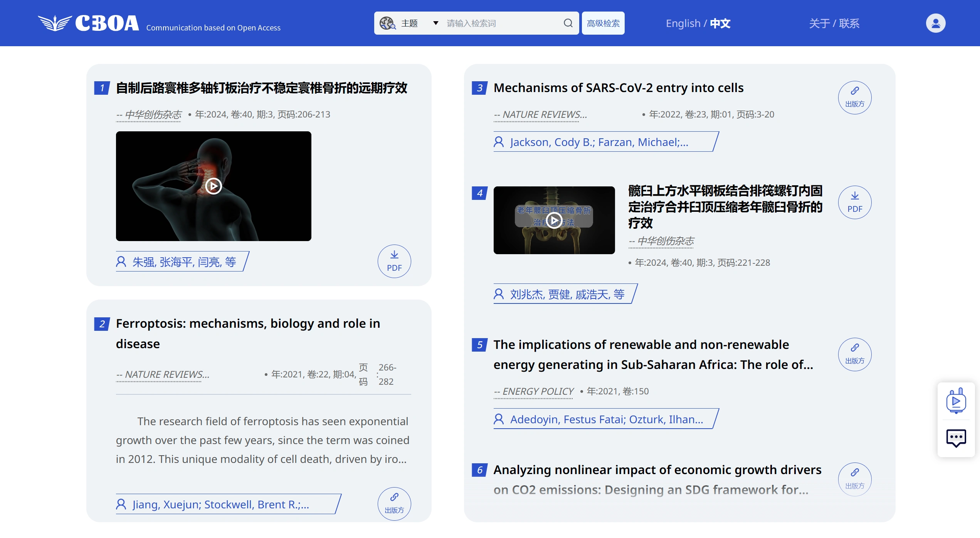The image size is (980, 538).
Task: Open the floating message feedback icon
Action: pyautogui.click(x=956, y=438)
